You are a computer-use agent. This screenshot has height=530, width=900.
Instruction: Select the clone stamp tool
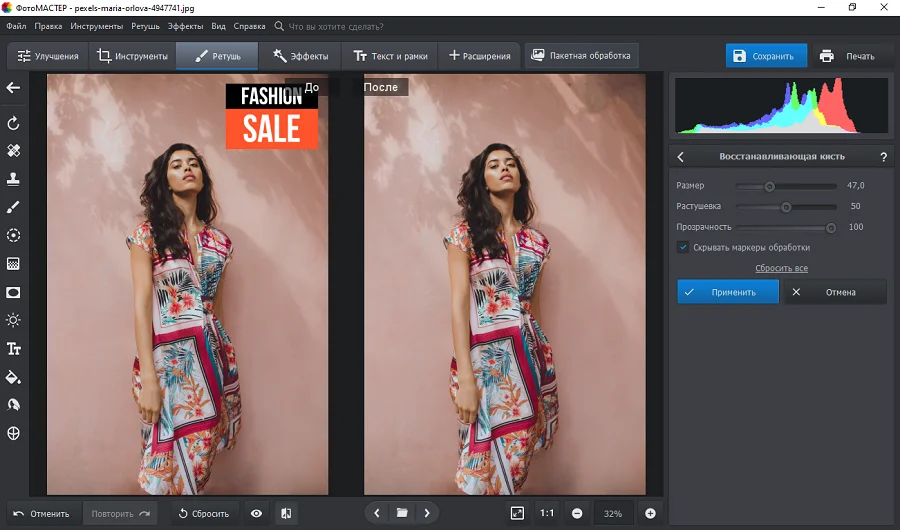click(14, 179)
